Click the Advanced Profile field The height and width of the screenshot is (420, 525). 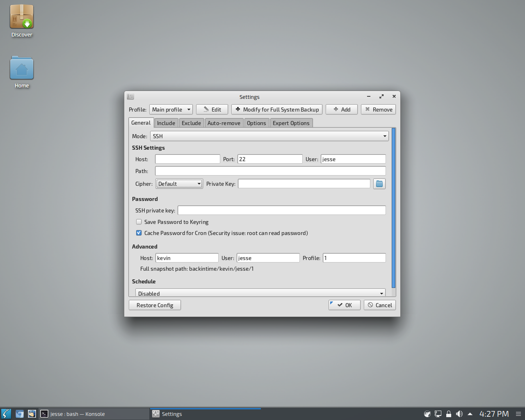click(354, 258)
